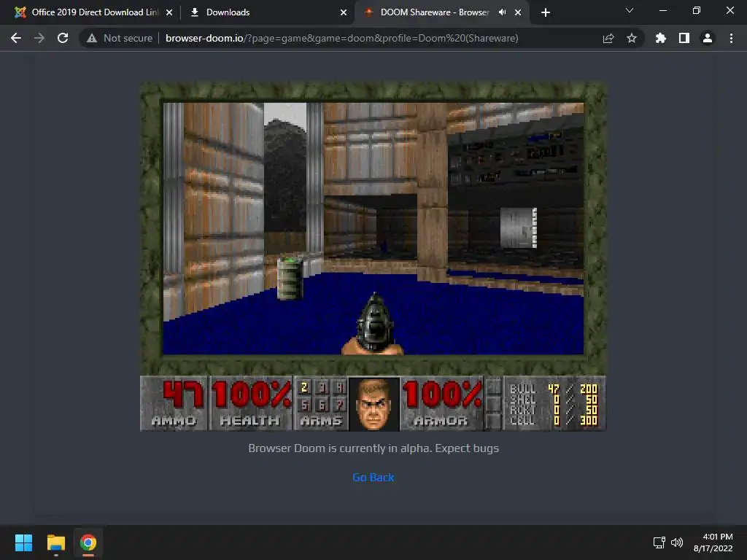747x560 pixels.
Task: Open the Chrome three-dot menu
Action: point(731,38)
